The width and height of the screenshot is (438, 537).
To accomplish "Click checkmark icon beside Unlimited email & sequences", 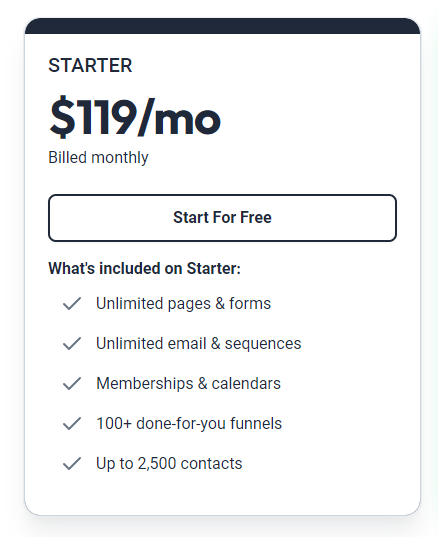I will point(72,344).
